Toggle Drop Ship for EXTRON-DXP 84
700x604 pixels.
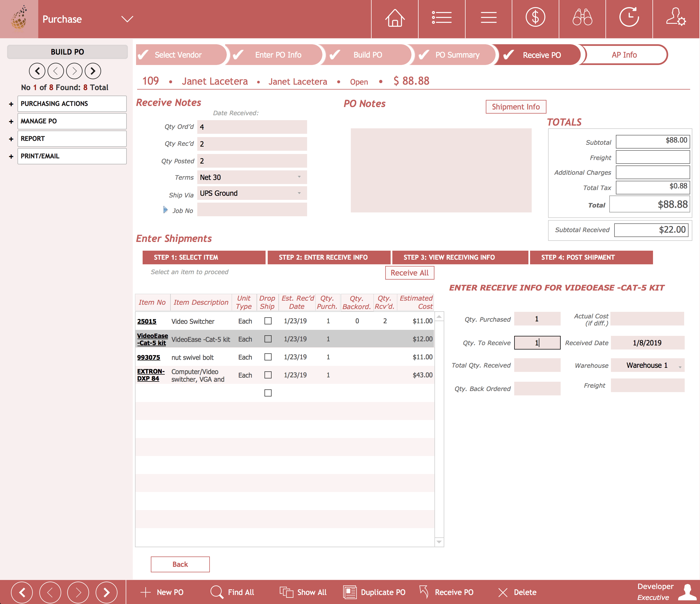268,375
